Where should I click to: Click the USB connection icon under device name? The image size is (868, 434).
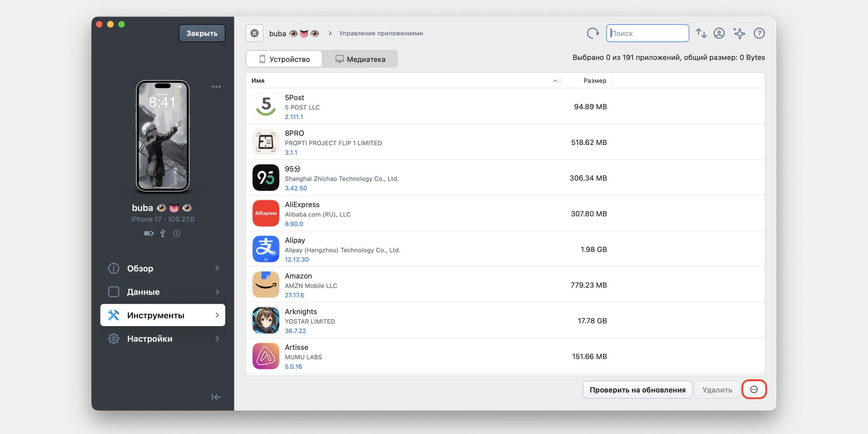162,233
